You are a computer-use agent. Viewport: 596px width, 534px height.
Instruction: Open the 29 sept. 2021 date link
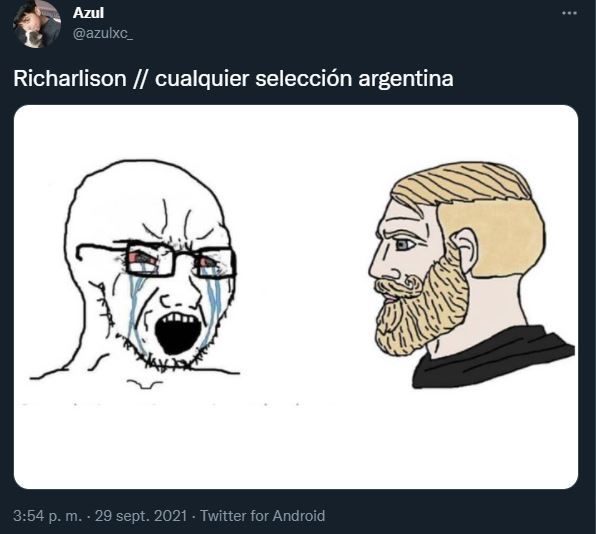141,516
